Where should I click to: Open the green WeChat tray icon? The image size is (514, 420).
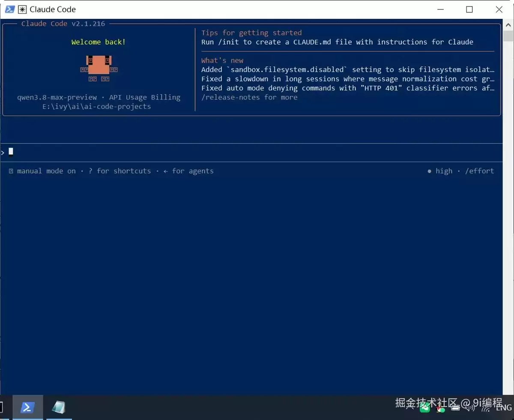(x=424, y=408)
